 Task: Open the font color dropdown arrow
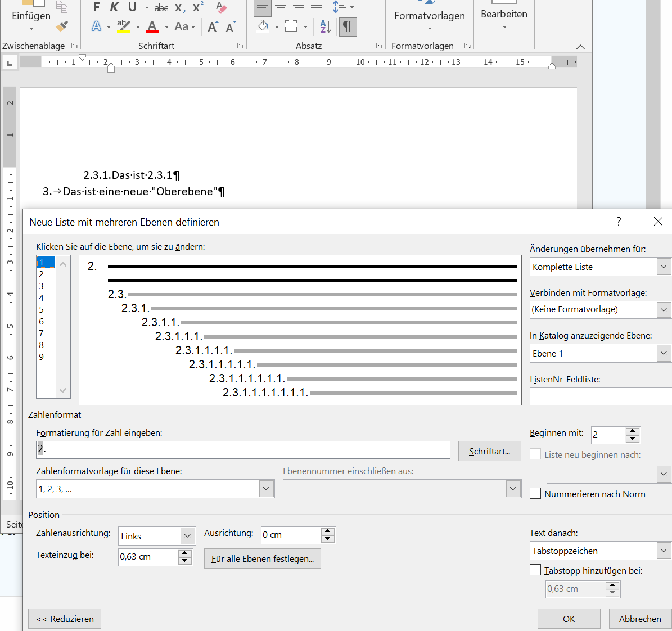166,27
